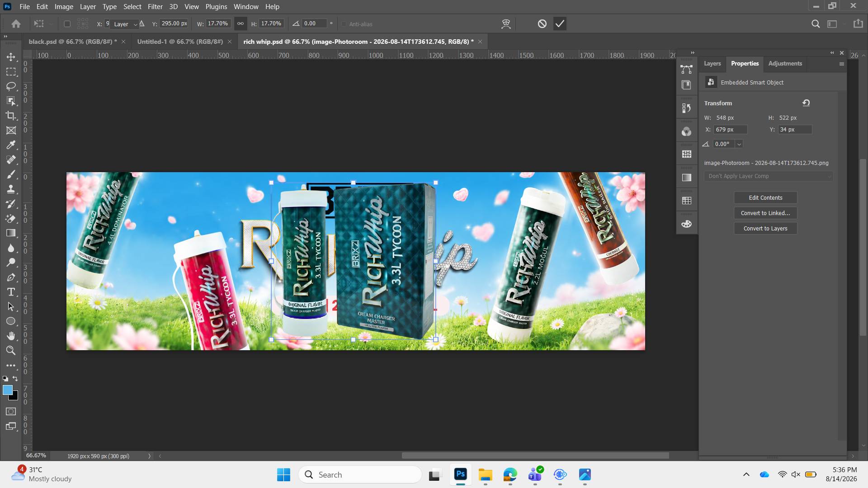Toggle the width-height aspect ratio link
Screen dimensions: 868x488
click(241, 23)
